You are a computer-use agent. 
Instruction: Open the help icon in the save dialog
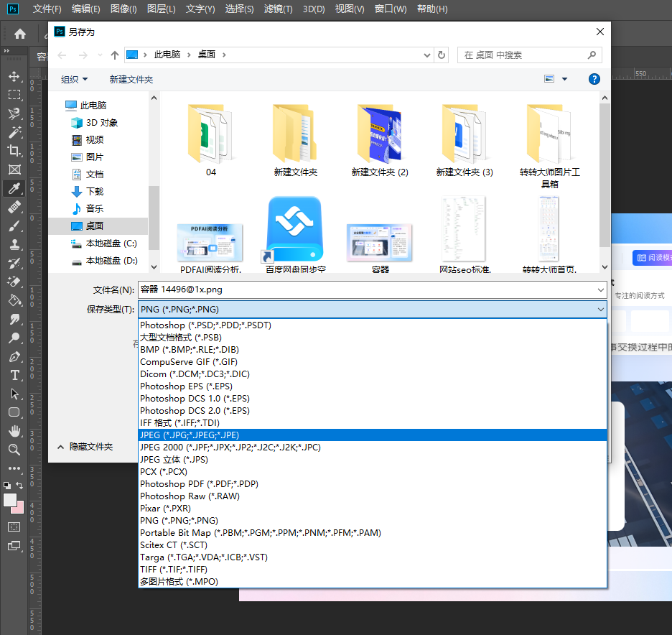(594, 79)
